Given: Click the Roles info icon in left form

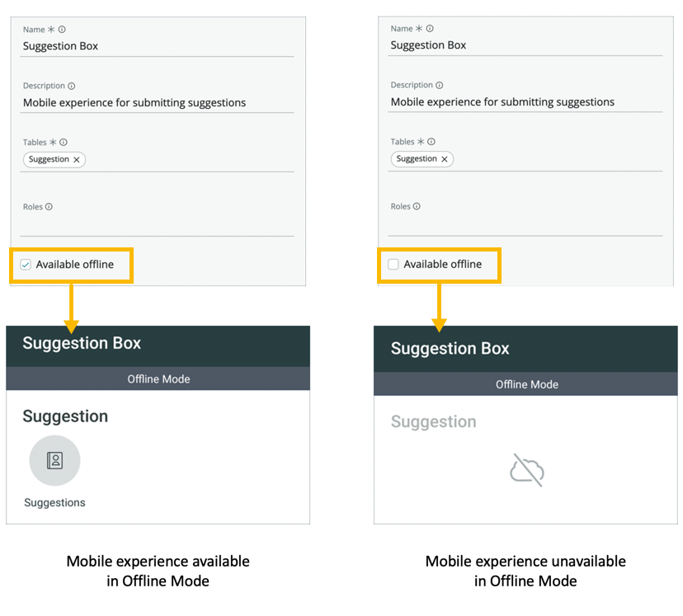Looking at the screenshot, I should [49, 207].
